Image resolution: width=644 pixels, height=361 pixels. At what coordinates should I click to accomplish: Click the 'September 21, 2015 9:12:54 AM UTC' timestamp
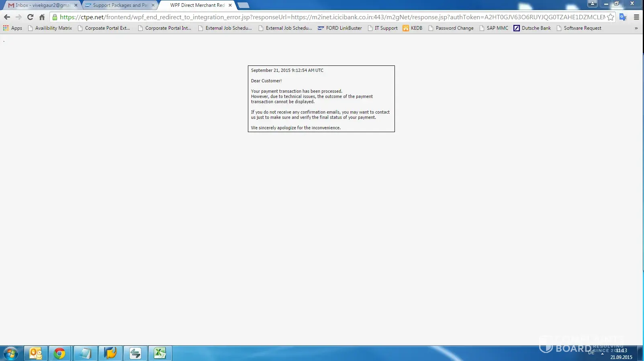point(287,70)
